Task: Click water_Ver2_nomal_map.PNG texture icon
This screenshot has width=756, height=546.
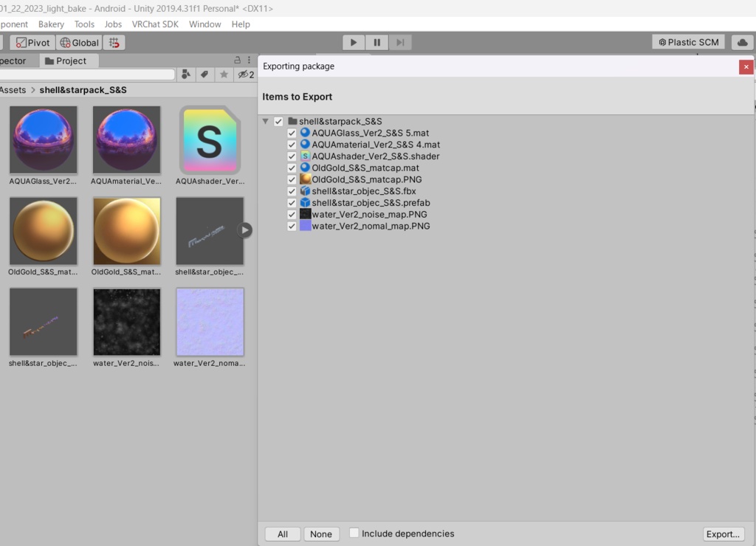Action: 305,226
